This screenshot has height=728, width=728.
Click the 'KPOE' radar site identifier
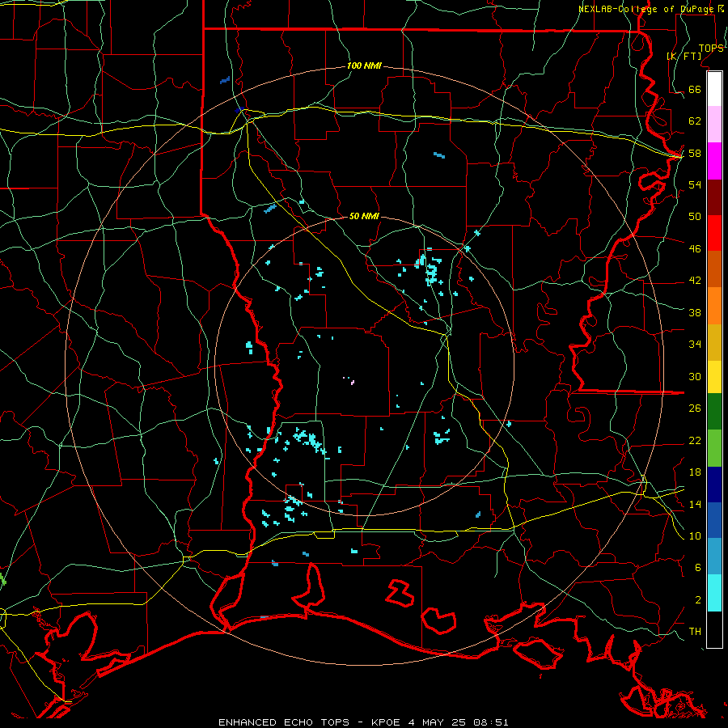point(386,722)
